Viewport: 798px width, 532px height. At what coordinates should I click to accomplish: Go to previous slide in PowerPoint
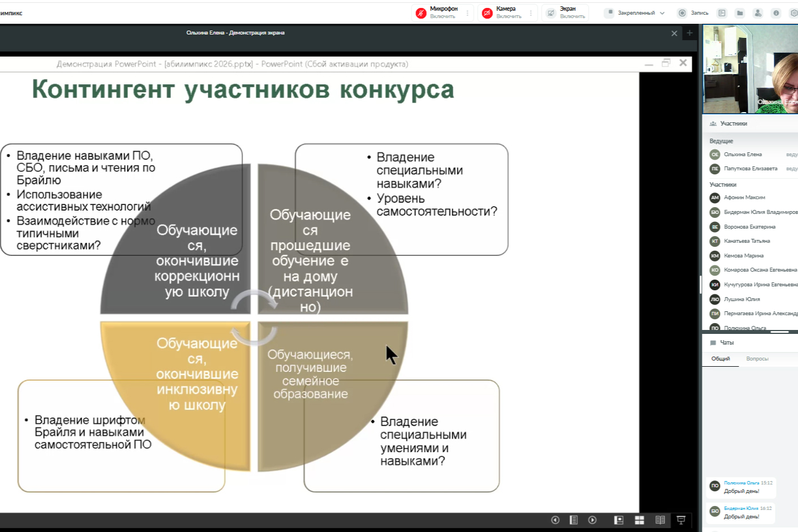(x=555, y=520)
